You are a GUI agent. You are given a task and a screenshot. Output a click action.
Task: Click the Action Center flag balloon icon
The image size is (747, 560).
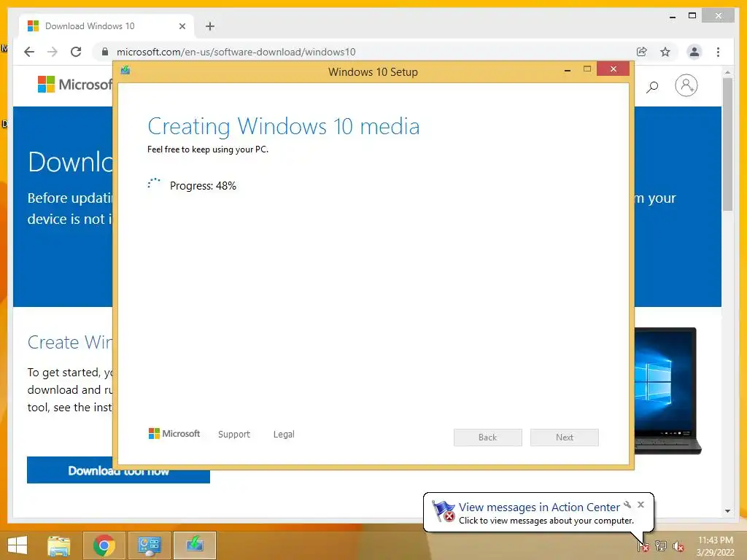[x=443, y=511]
